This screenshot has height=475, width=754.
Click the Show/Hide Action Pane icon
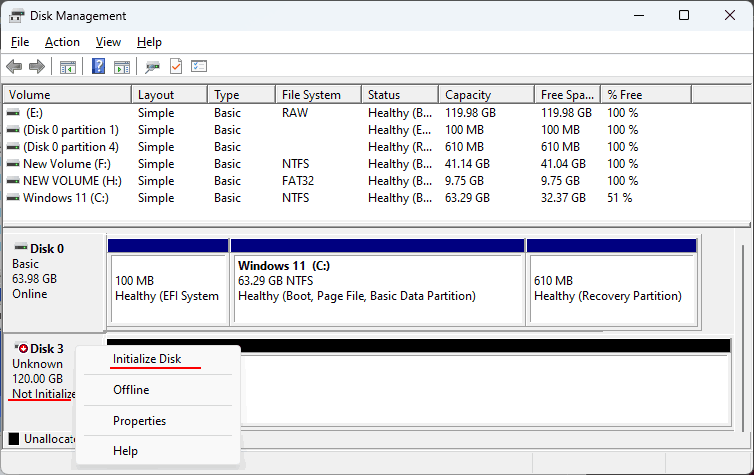[122, 67]
